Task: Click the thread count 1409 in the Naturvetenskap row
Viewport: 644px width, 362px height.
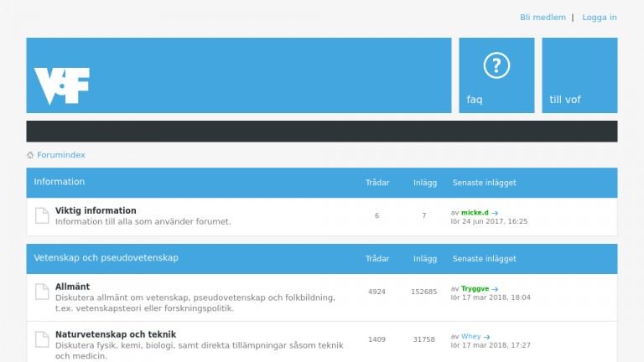Action: [x=377, y=339]
